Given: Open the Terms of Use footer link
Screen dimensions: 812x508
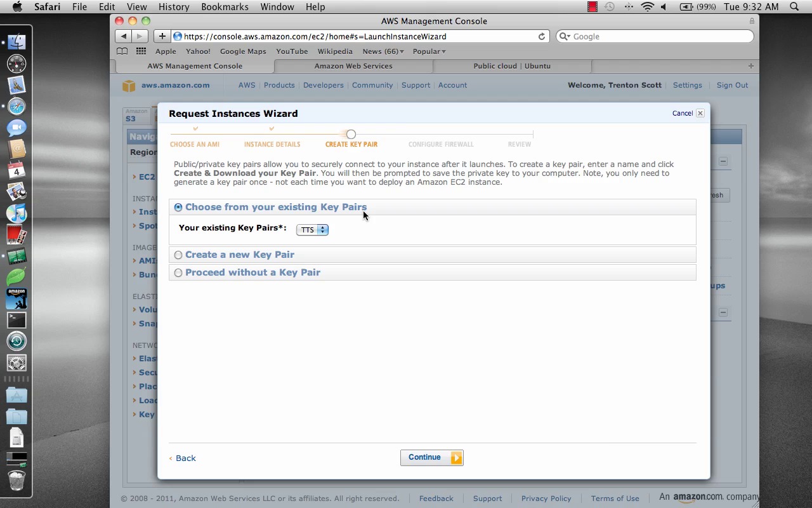Looking at the screenshot, I should pos(615,498).
